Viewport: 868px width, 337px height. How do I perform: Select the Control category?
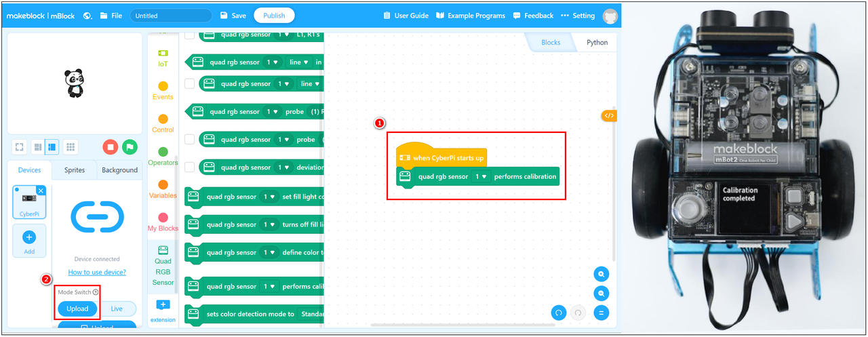coord(163,123)
